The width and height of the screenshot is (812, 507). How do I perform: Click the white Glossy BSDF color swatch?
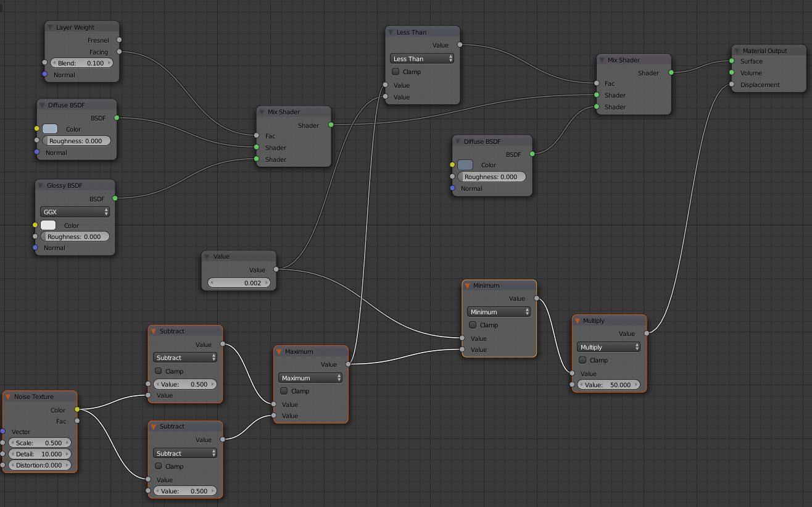[48, 225]
